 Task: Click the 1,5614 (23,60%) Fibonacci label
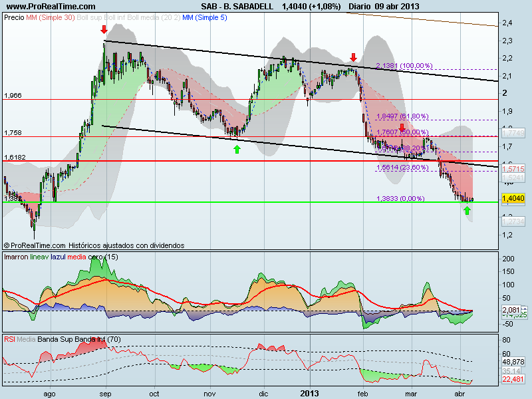click(402, 168)
